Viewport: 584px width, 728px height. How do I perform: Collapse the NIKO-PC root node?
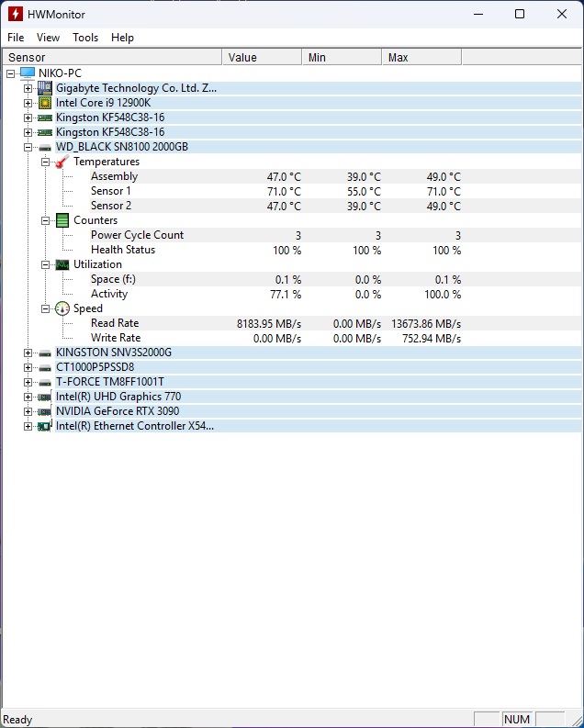[x=11, y=73]
